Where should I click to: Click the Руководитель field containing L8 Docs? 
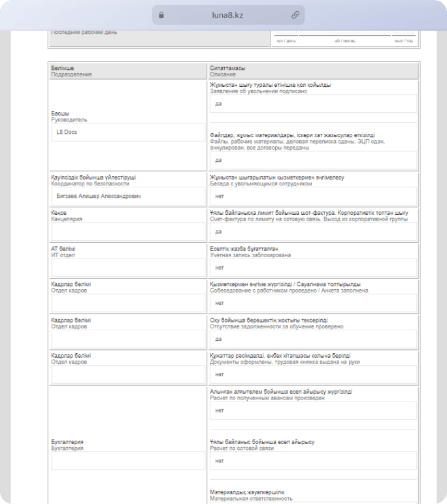[x=128, y=133]
